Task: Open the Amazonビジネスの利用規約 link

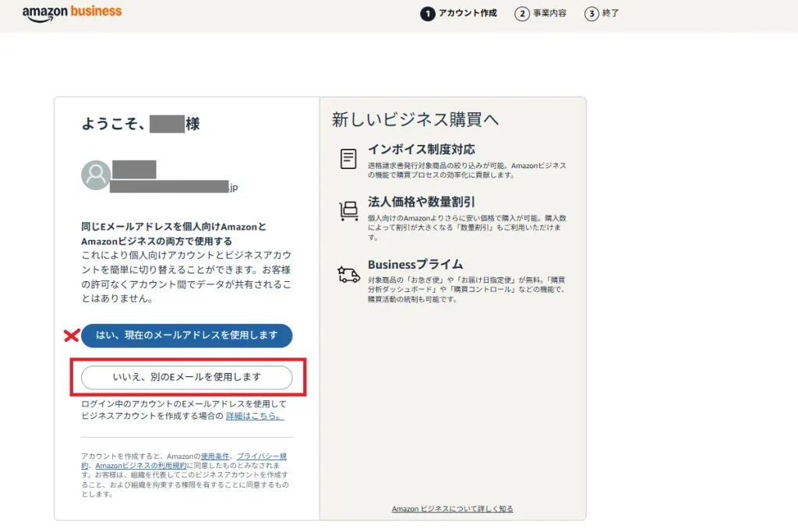Action: (141, 465)
